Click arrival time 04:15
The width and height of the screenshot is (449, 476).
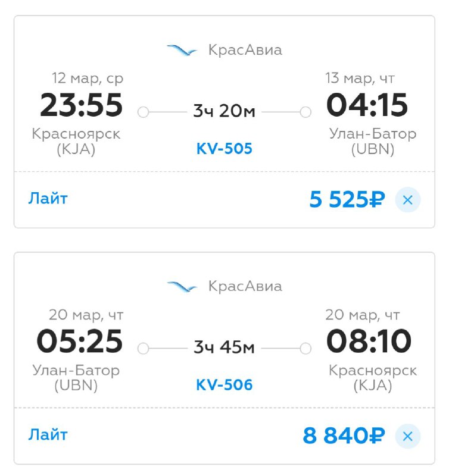pyautogui.click(x=367, y=105)
